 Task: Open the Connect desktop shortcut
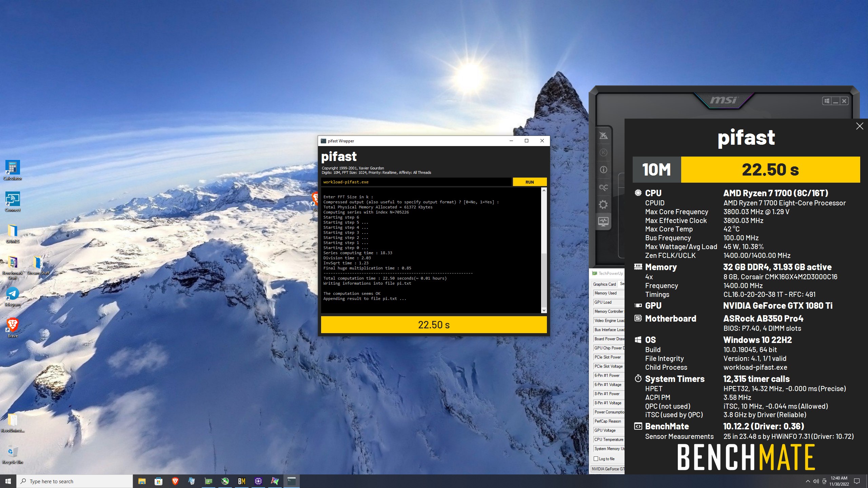(x=13, y=202)
